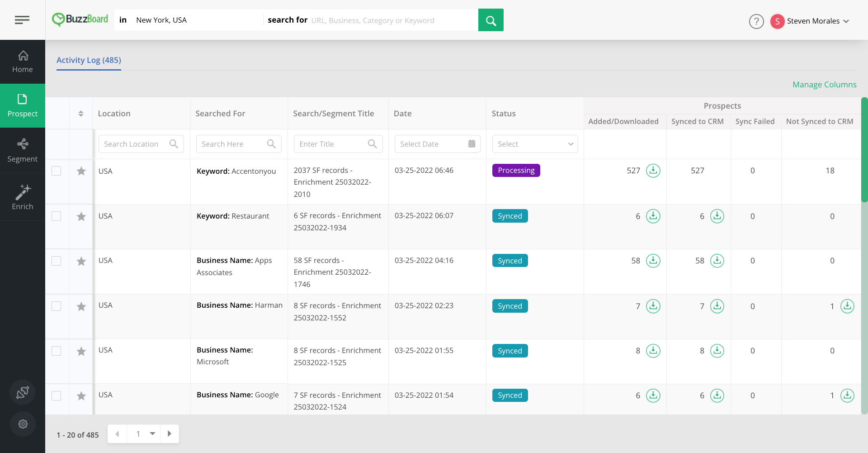The image size is (868, 453).
Task: Star the Harman row
Action: [x=81, y=306]
